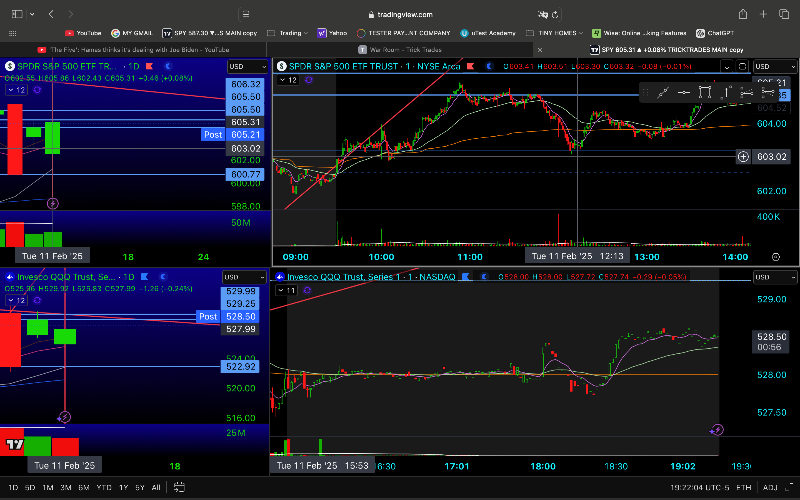The image size is (800, 500).
Task: Set the date range to All
Action: click(156, 488)
